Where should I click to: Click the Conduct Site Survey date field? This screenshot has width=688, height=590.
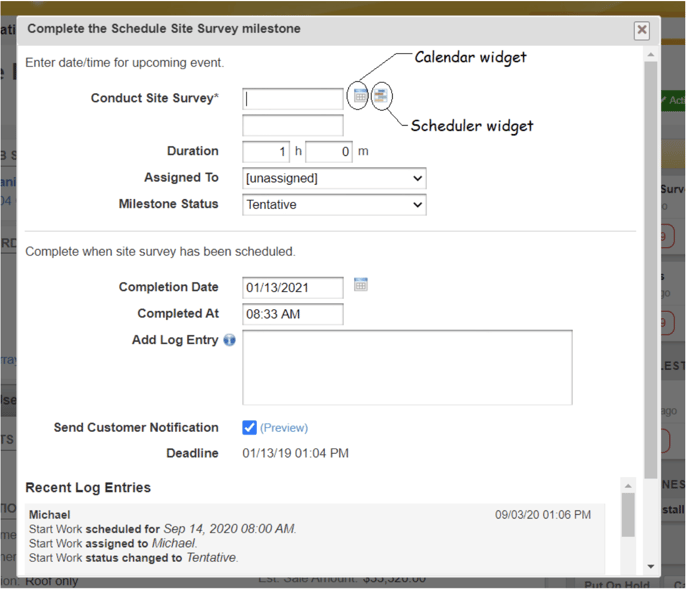[293, 99]
